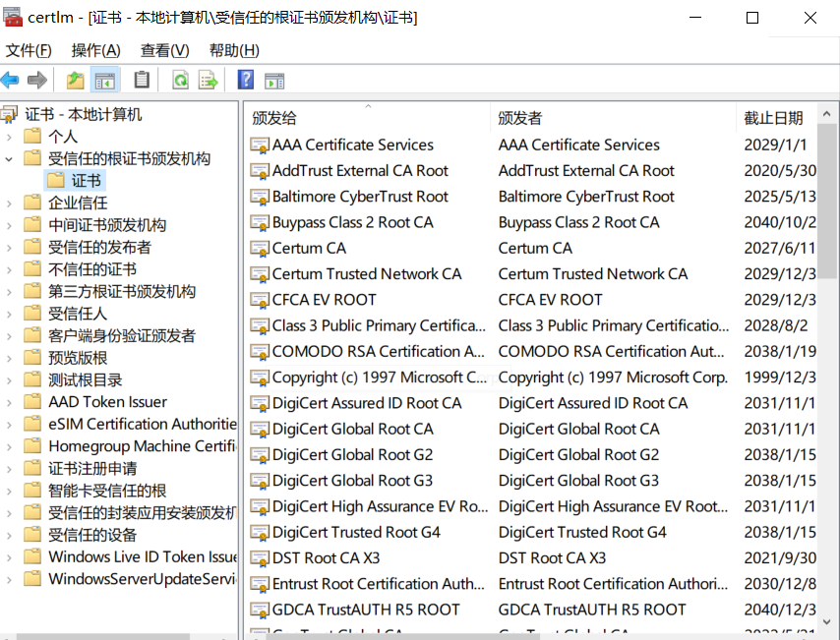Sort by the 截止日期 column header
840x640 pixels.
pos(777,118)
